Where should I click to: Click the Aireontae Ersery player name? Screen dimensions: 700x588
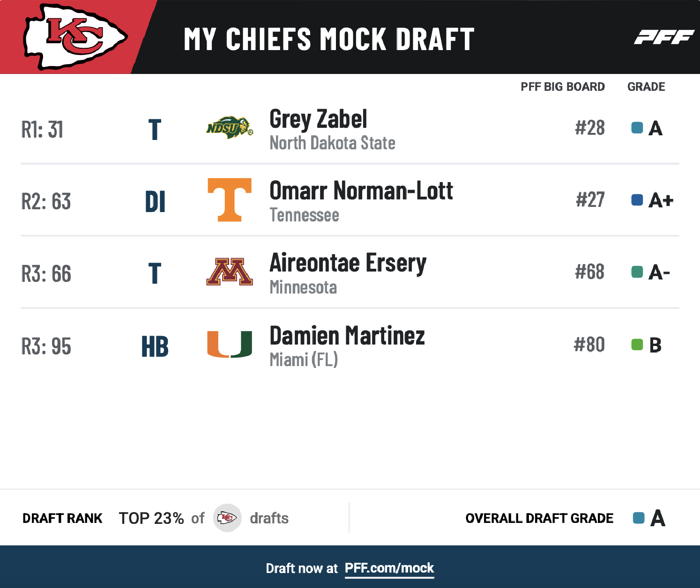[x=348, y=263]
